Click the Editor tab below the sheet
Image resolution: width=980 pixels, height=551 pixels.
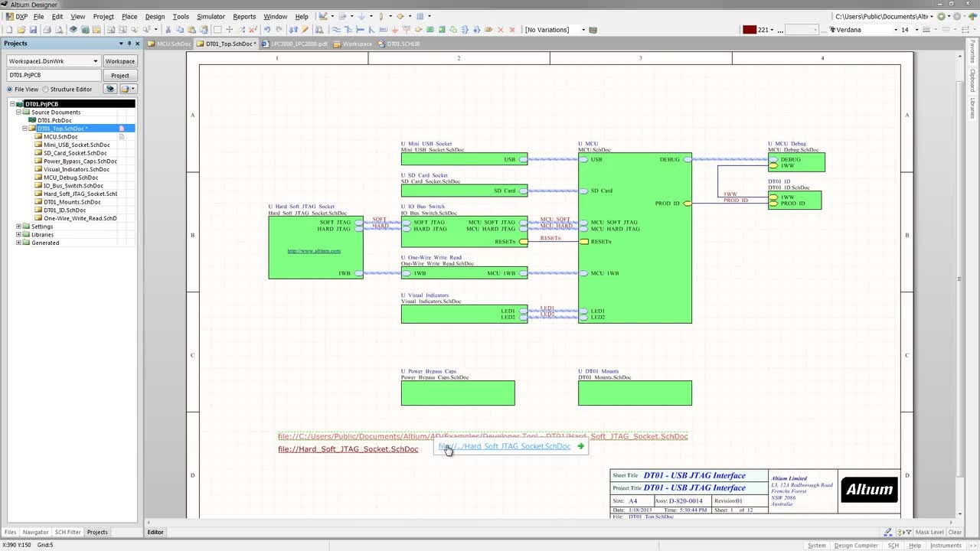(x=155, y=532)
